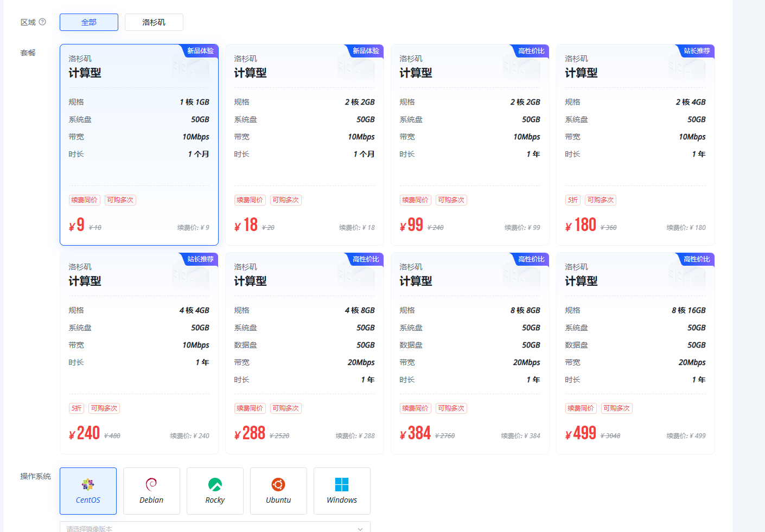
Task: Pick the ¥180 2核 4GB plan
Action: coord(635,145)
